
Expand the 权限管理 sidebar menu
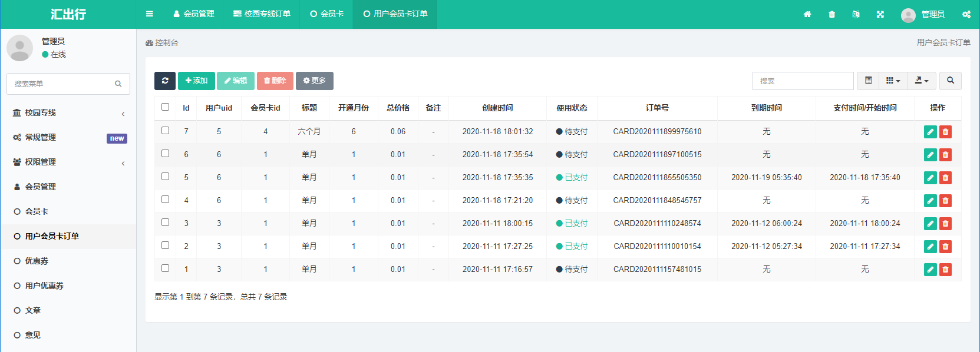click(68, 162)
